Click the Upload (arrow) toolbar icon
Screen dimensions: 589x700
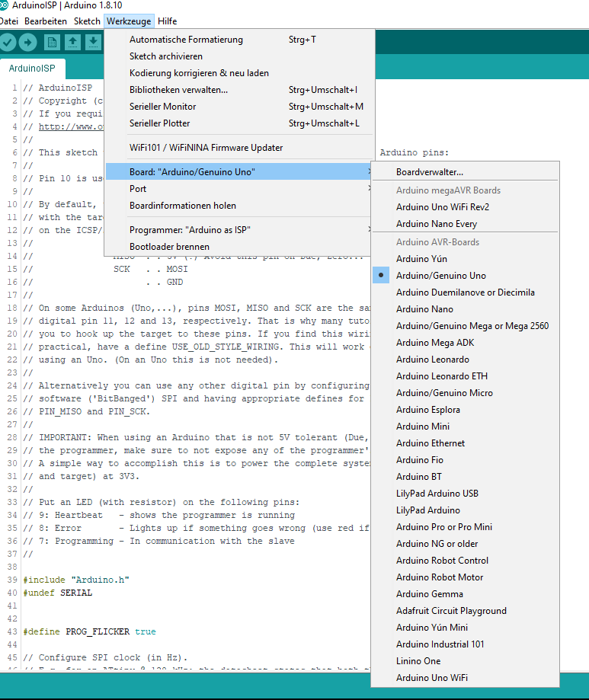pos(27,43)
